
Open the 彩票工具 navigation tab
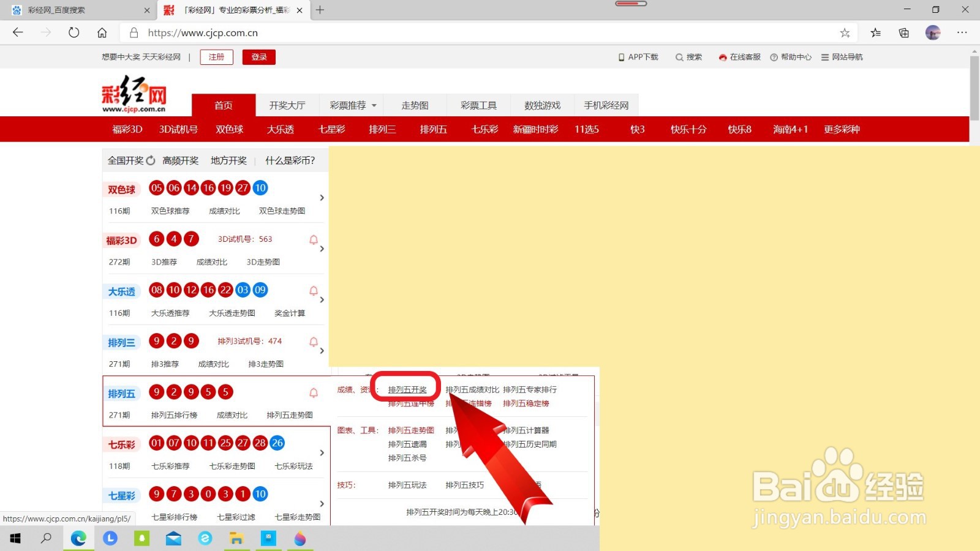coord(478,105)
